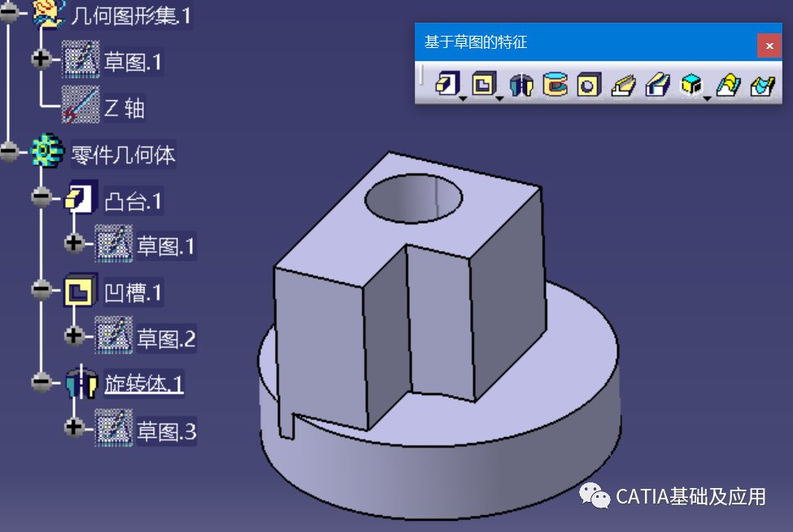Select the 草图.3 label in tree
Image resolution: width=793 pixels, height=532 pixels.
tap(166, 431)
